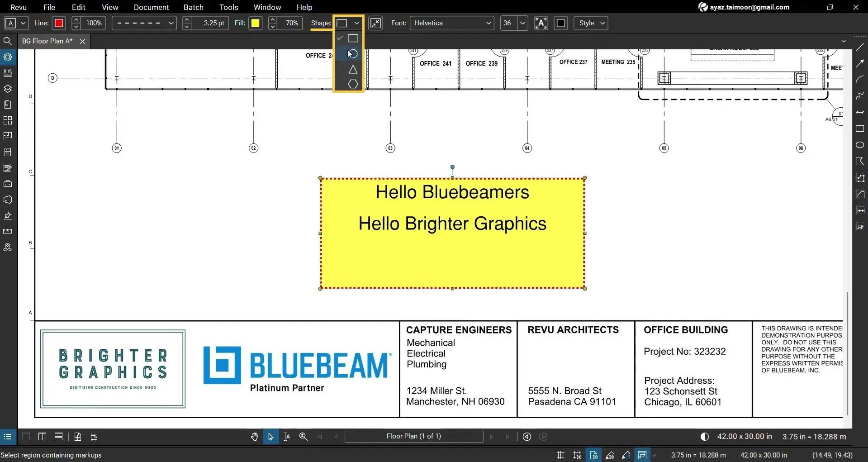Choose the circle option in Shape menu
The image size is (868, 462).
click(353, 53)
